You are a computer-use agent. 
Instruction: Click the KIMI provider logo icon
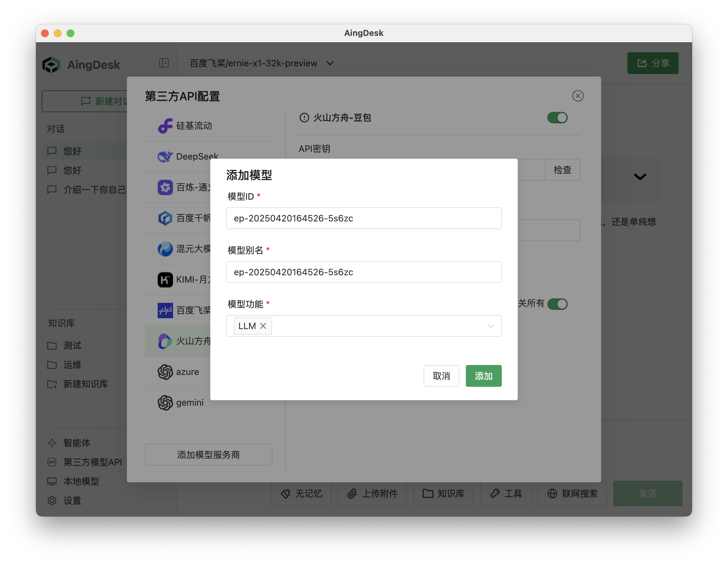[x=165, y=279]
